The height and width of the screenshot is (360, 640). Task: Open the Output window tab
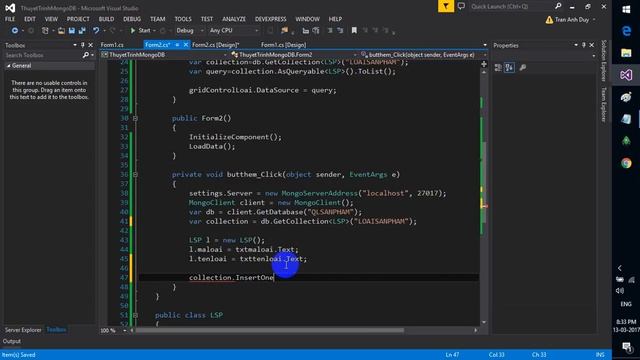coord(12,341)
